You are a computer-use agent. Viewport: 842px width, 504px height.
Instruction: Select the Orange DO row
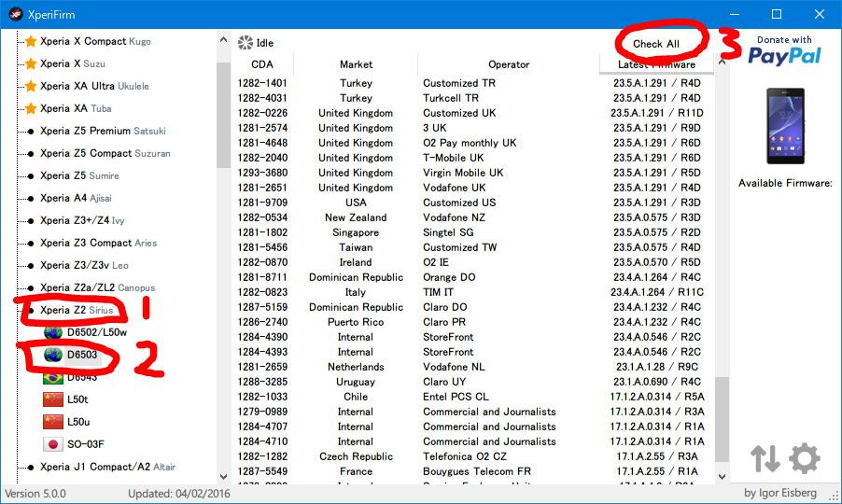pyautogui.click(x=473, y=277)
